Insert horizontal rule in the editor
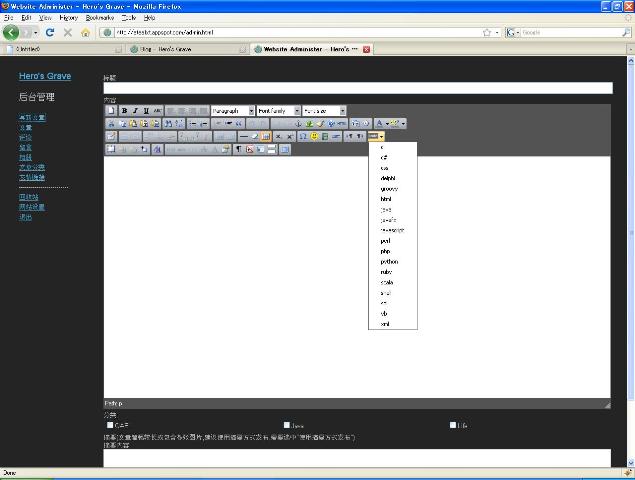 pyautogui.click(x=243, y=137)
